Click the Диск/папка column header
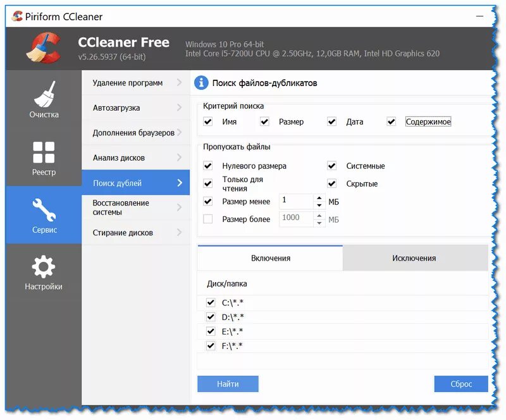This screenshot has width=506, height=420. pos(227,284)
